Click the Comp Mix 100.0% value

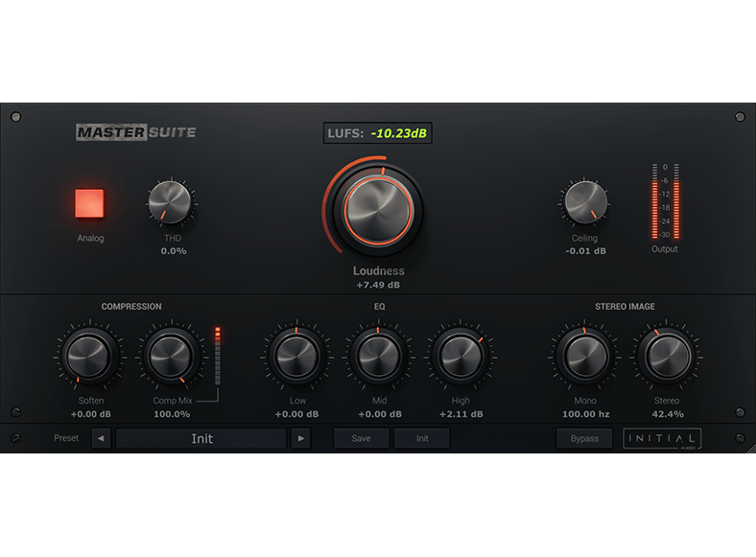tap(172, 414)
